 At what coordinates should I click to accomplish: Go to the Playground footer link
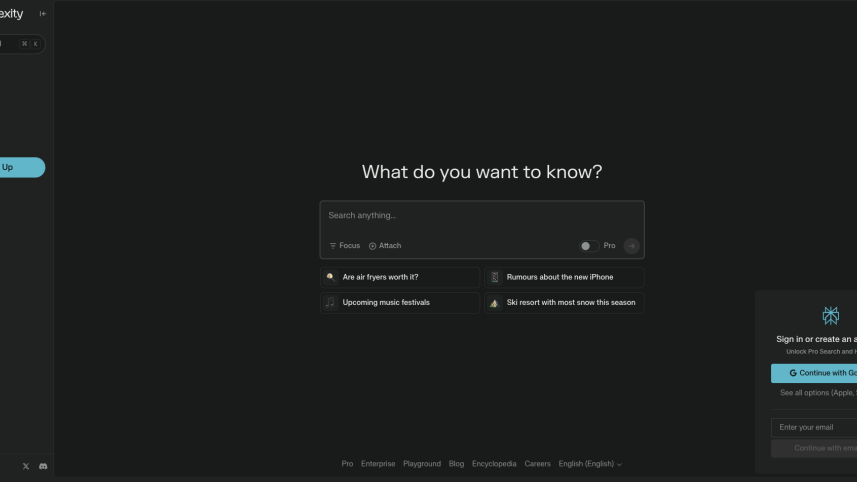[x=422, y=464]
